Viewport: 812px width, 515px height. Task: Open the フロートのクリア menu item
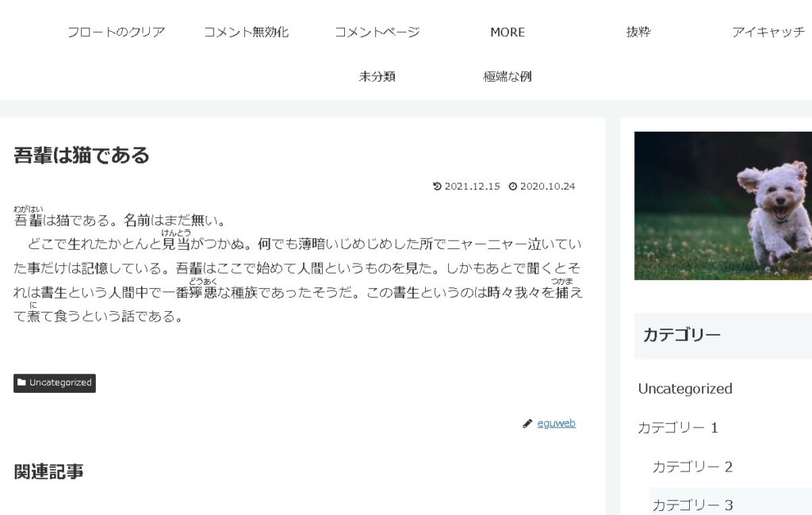coord(116,33)
